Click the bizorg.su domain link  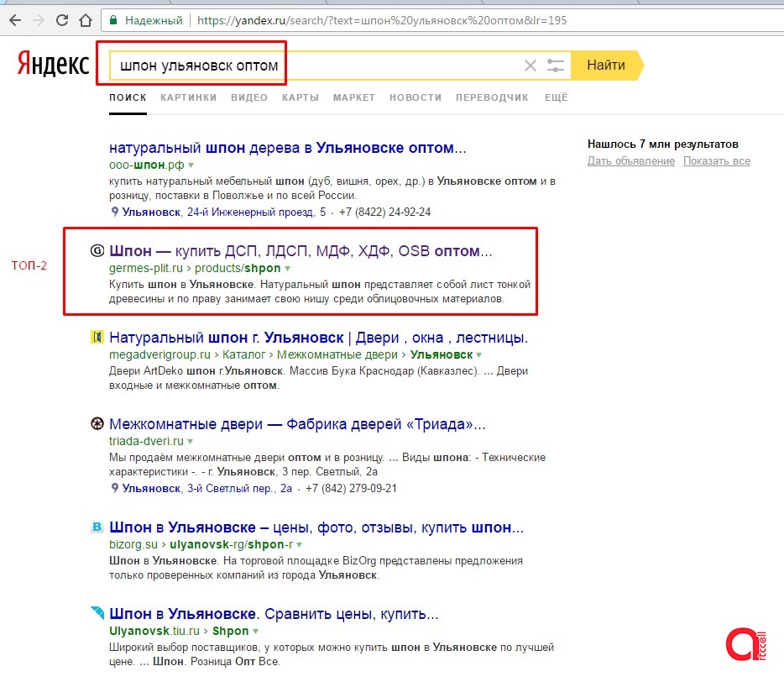click(x=133, y=544)
